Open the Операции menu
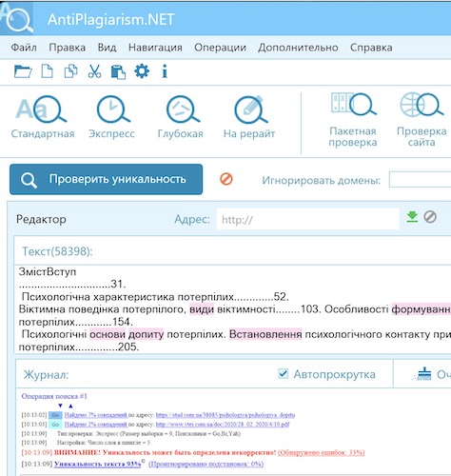 pyautogui.click(x=220, y=48)
